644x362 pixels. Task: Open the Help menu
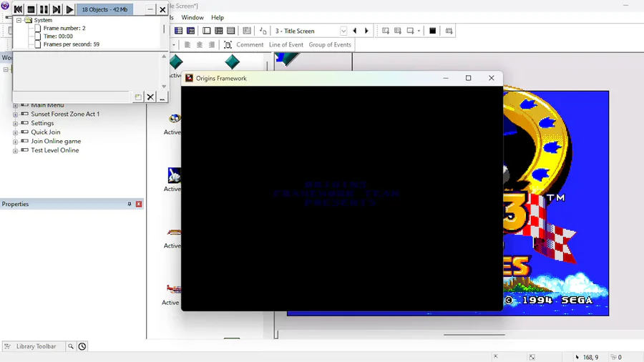(218, 18)
